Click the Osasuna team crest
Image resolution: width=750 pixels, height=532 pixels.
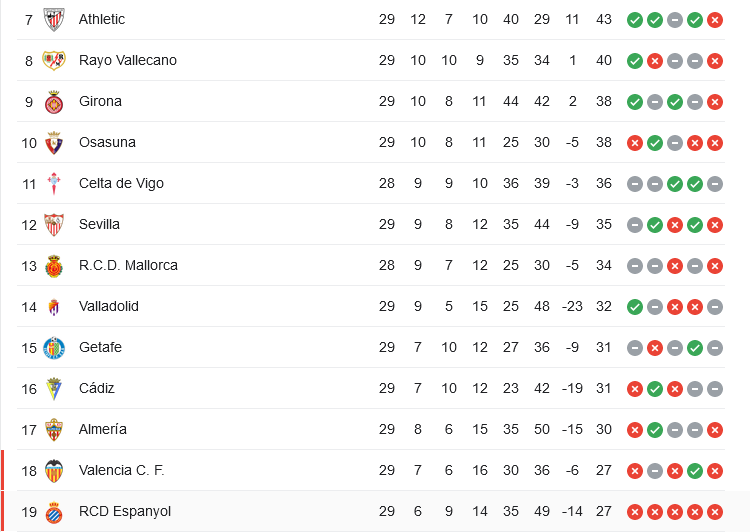(x=54, y=143)
